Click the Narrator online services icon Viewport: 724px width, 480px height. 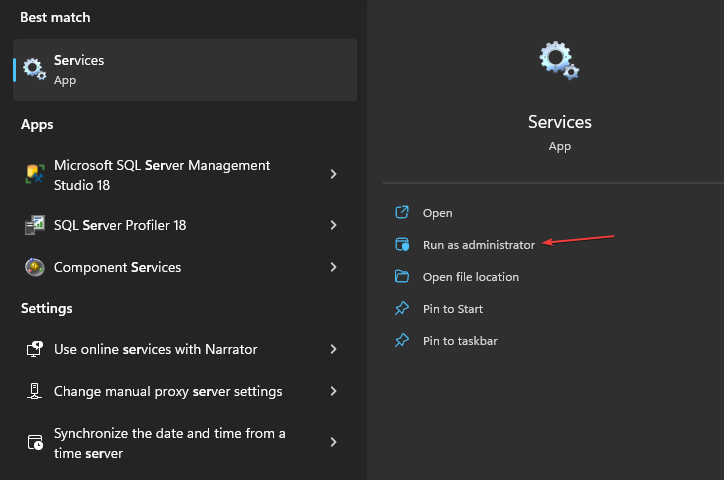pyautogui.click(x=35, y=349)
